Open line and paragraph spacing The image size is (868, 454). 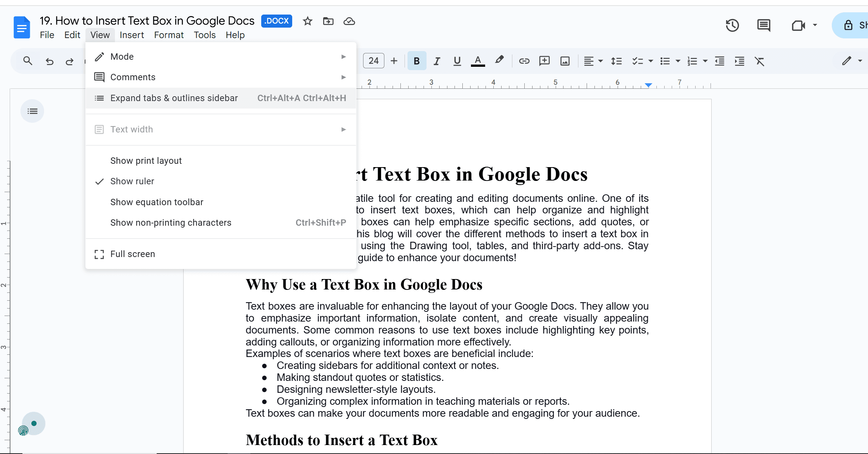(616, 61)
